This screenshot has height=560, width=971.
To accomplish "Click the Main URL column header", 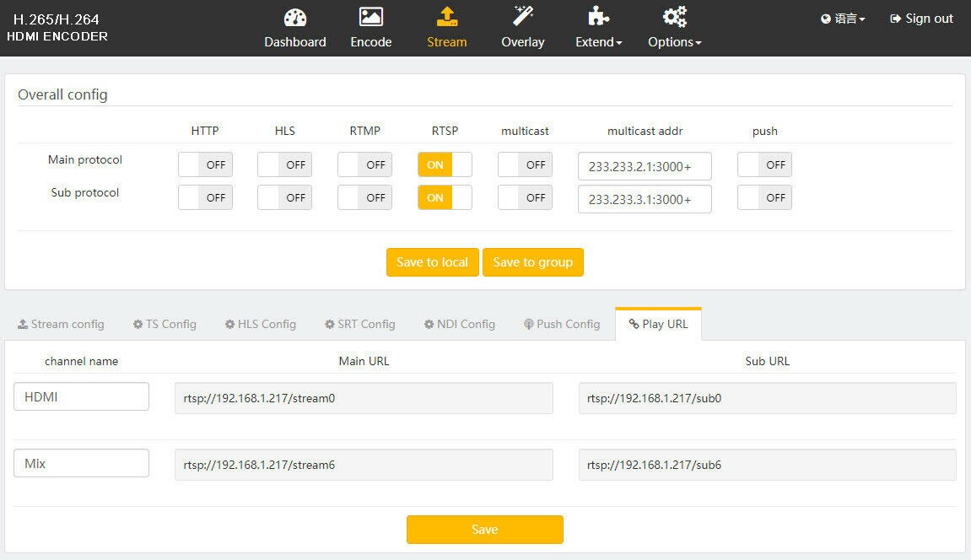I will click(364, 361).
